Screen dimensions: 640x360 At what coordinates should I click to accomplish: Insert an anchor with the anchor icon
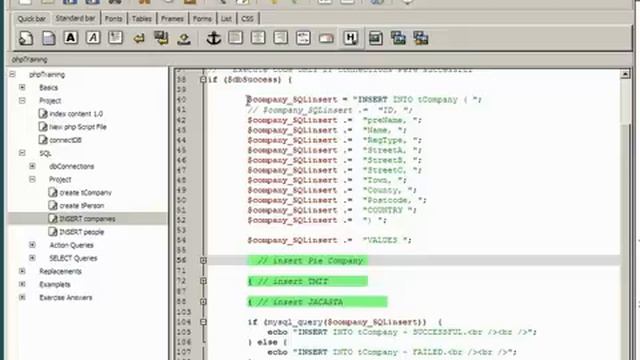click(213, 38)
